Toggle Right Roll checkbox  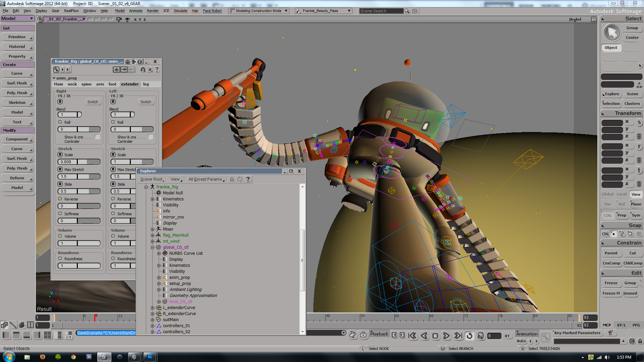[60, 122]
